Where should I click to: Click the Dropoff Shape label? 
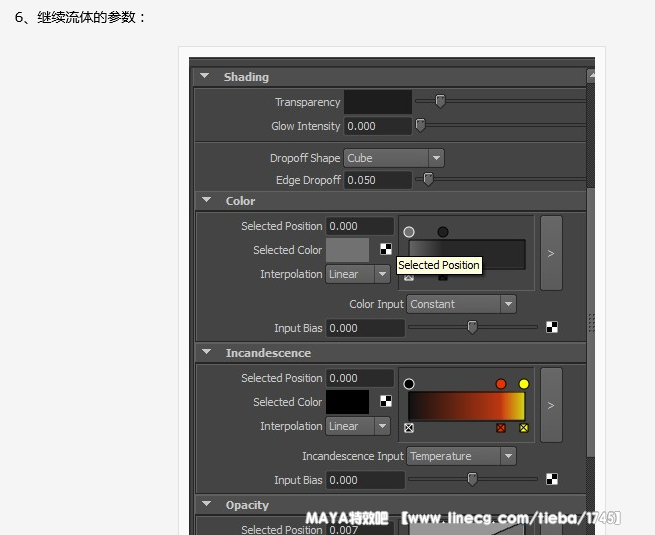pos(305,158)
